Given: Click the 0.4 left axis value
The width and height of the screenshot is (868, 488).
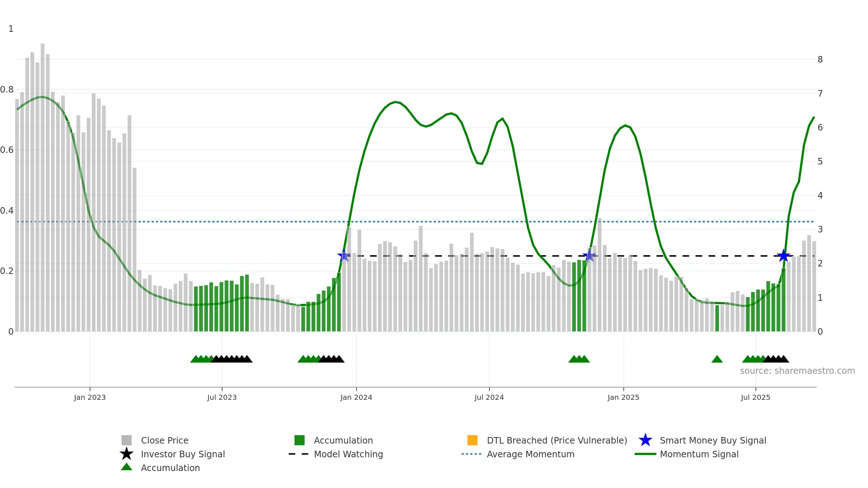Looking at the screenshot, I should coord(7,210).
